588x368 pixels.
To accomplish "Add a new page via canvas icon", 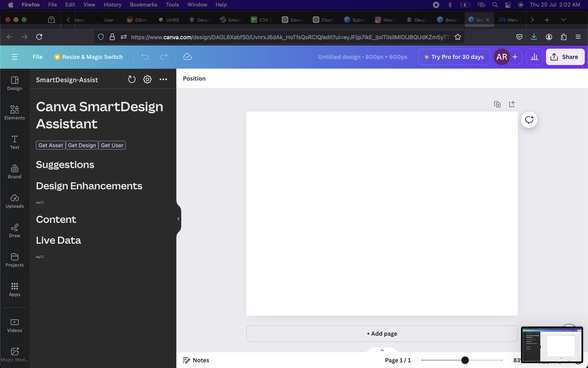I will click(512, 104).
